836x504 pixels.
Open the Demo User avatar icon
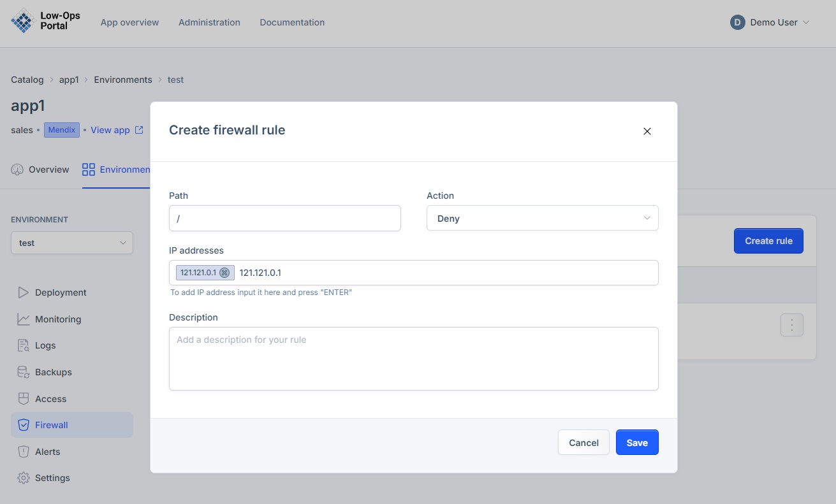(x=737, y=22)
